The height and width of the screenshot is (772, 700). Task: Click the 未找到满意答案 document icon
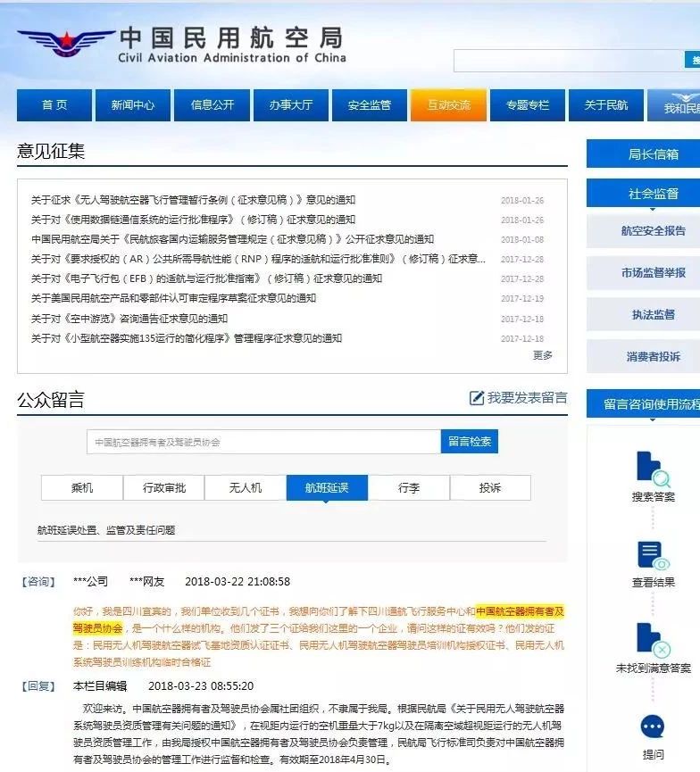tap(654, 640)
